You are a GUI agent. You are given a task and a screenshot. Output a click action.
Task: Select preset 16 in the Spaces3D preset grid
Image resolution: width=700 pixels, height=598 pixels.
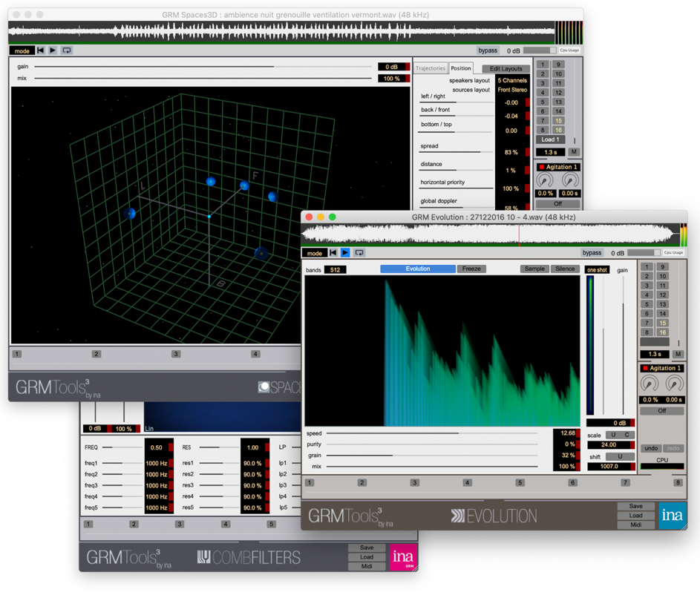point(558,130)
